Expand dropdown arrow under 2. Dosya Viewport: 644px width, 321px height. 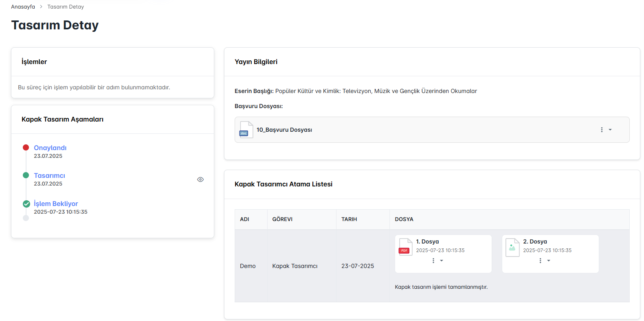(x=549, y=261)
